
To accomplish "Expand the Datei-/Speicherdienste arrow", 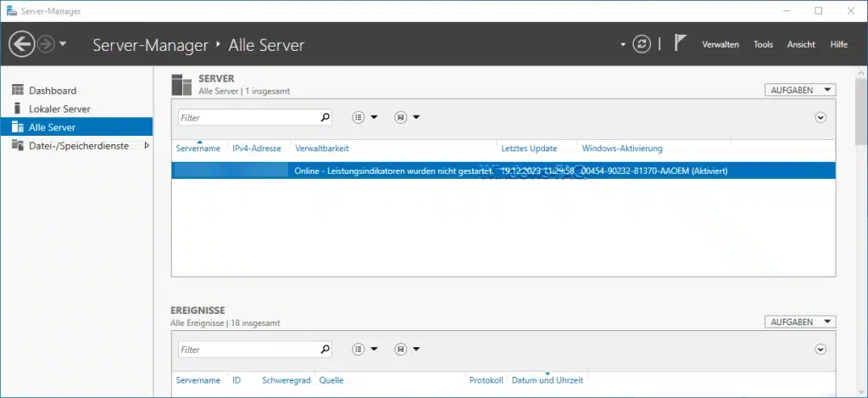I will (146, 145).
